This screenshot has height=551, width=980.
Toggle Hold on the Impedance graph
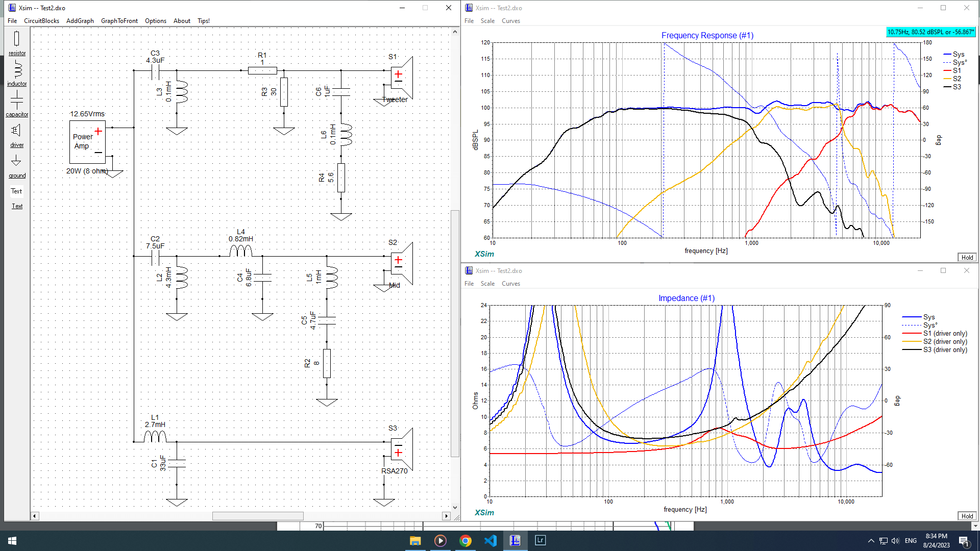click(967, 516)
